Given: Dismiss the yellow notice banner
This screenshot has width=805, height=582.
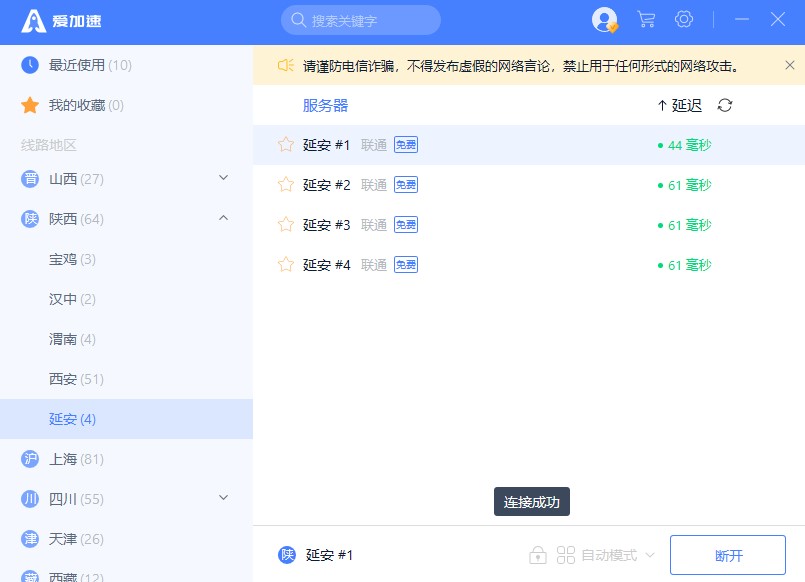Looking at the screenshot, I should [789, 66].
